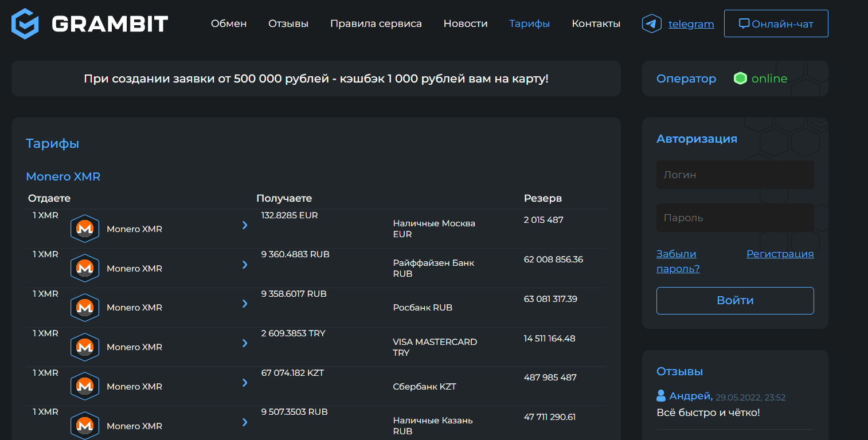This screenshot has height=440, width=868.
Task: Open the Отзывы navigation item
Action: coord(288,23)
